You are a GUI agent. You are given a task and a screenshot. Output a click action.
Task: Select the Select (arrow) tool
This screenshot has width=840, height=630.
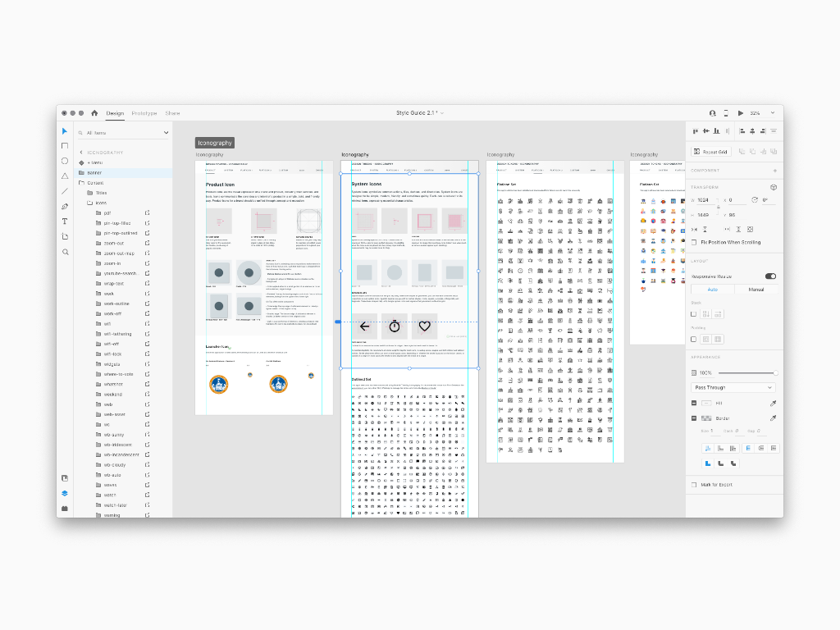pyautogui.click(x=65, y=131)
